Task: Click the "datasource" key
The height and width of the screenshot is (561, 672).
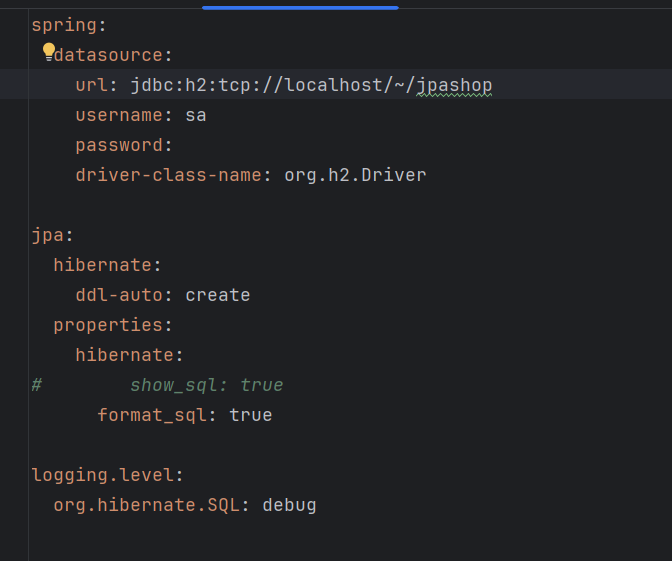Action: 108,55
